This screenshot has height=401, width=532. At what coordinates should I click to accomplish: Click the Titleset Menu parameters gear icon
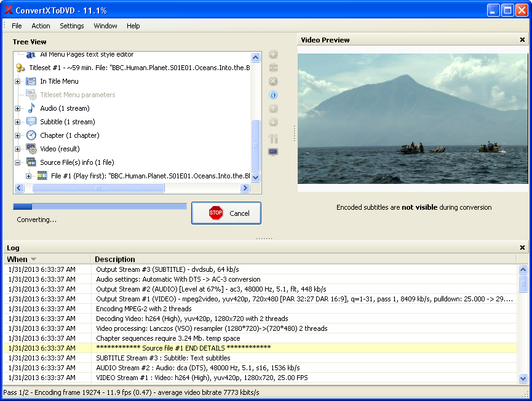coord(31,95)
